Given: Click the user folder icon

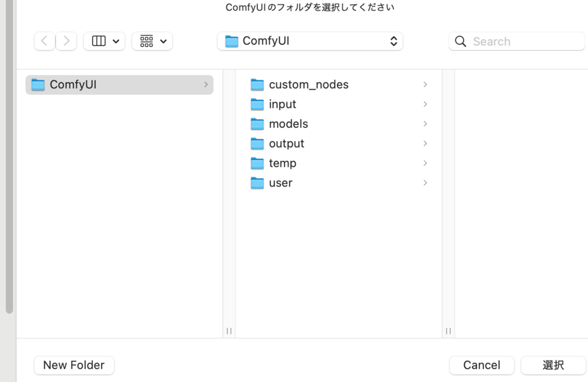Looking at the screenshot, I should (257, 183).
